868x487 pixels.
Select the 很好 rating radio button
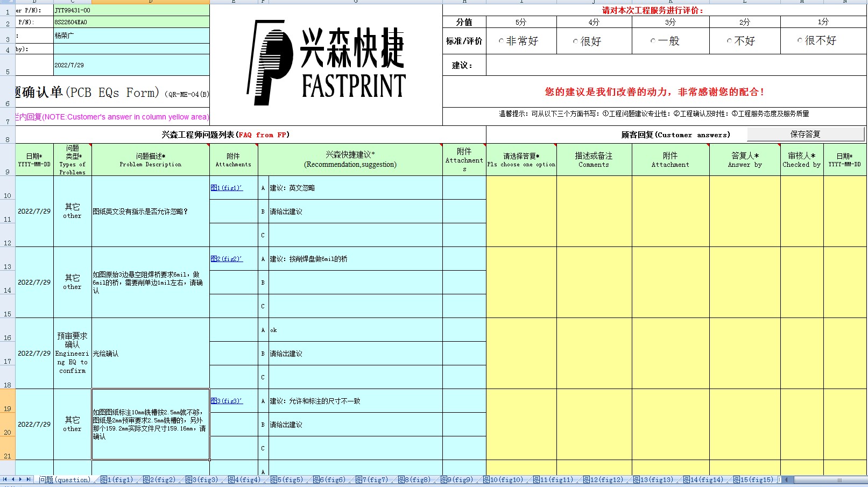point(575,41)
